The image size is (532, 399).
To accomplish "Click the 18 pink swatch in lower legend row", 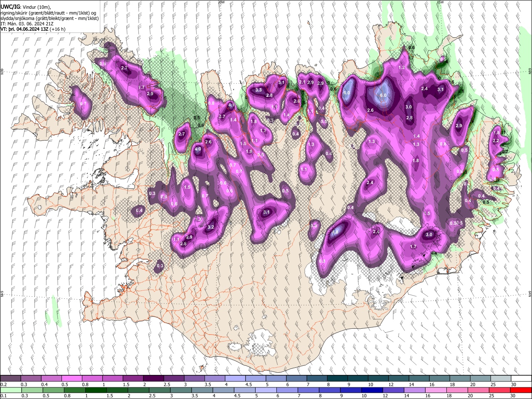I will [457, 390].
